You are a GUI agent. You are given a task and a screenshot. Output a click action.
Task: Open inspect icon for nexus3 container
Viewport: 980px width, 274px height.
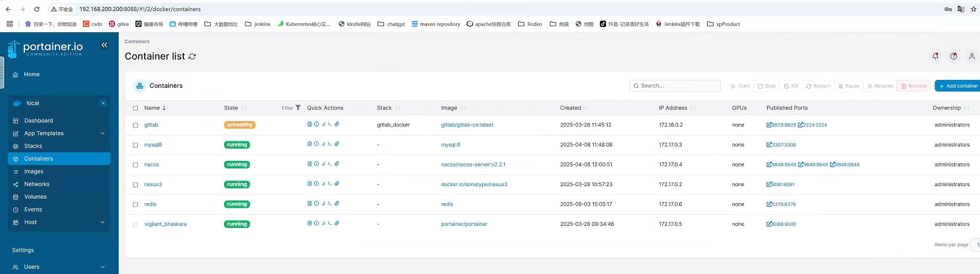[x=316, y=184]
